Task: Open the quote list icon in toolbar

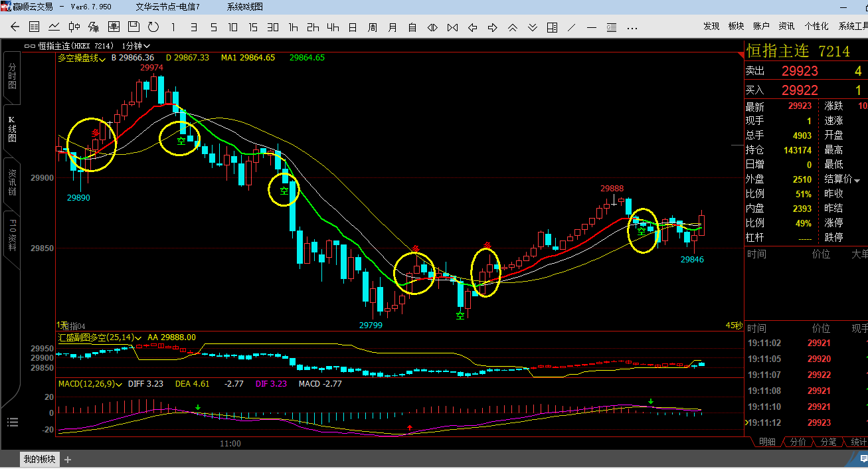Action: 35,27
